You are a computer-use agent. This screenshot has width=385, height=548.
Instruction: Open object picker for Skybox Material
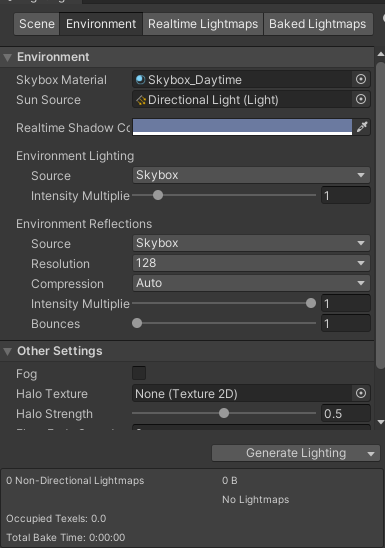361,79
